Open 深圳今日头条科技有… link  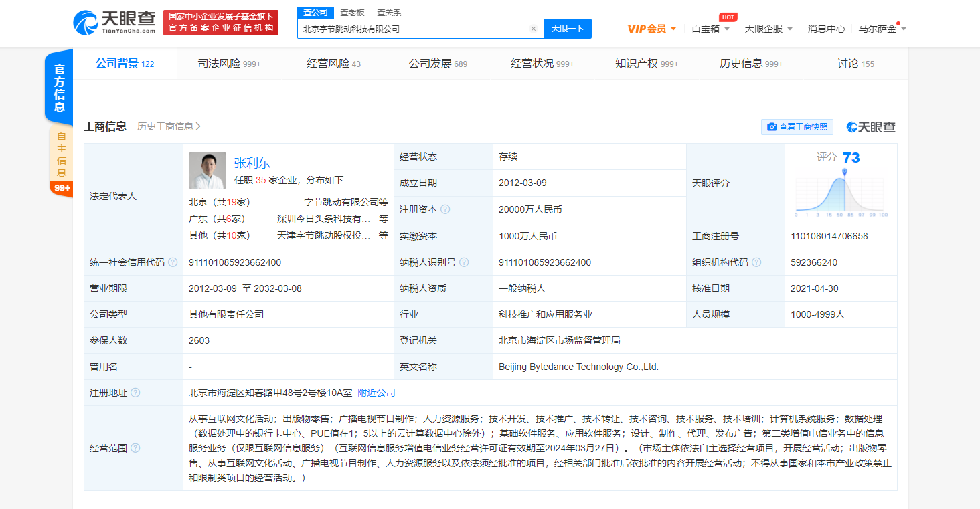(323, 219)
